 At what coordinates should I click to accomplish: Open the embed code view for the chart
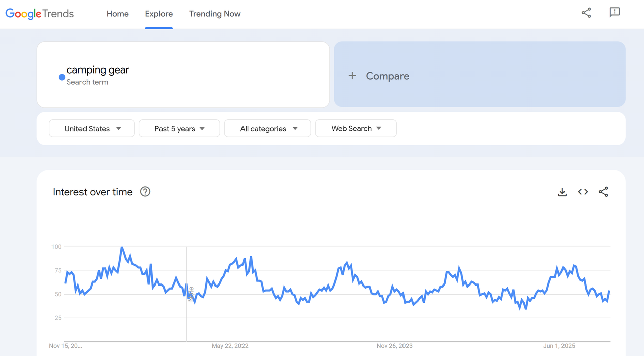click(582, 192)
